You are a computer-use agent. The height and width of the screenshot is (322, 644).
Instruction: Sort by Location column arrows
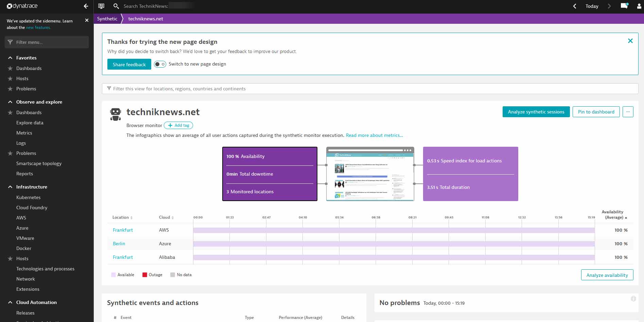tap(132, 217)
